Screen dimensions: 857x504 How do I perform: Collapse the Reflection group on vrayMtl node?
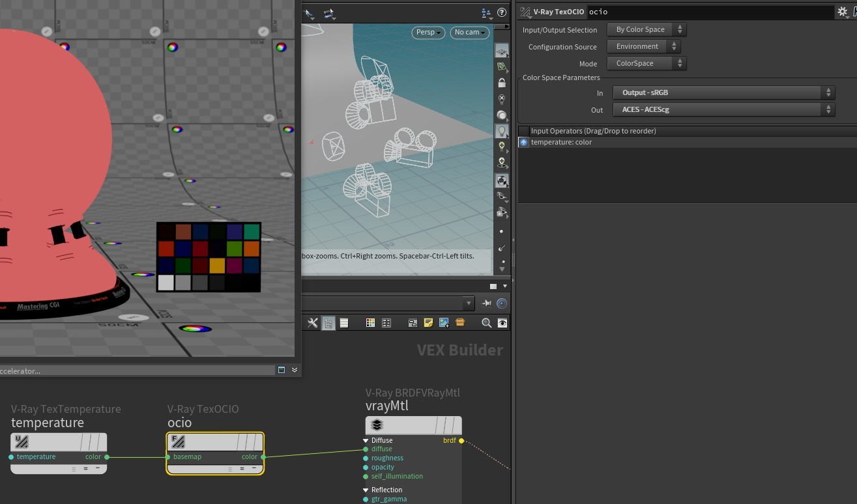pos(366,490)
